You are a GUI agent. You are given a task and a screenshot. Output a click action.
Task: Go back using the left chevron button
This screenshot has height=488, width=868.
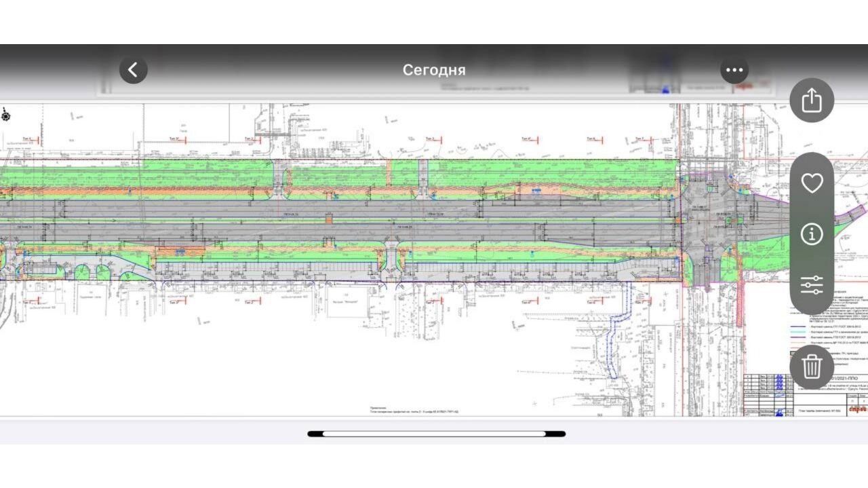click(x=134, y=69)
